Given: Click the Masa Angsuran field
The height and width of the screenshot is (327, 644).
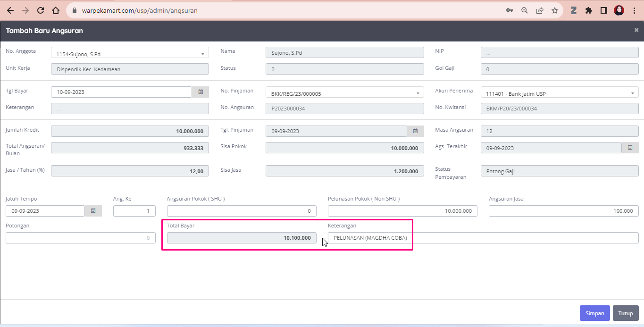Looking at the screenshot, I should 560,131.
